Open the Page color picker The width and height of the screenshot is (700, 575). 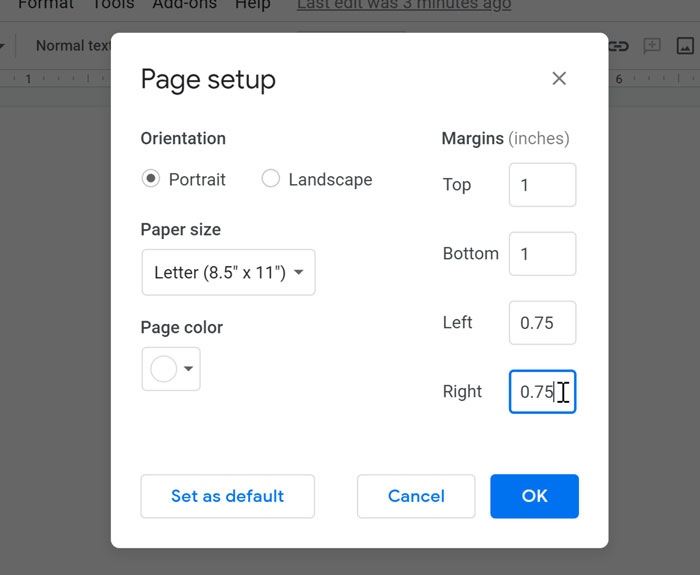click(x=171, y=369)
